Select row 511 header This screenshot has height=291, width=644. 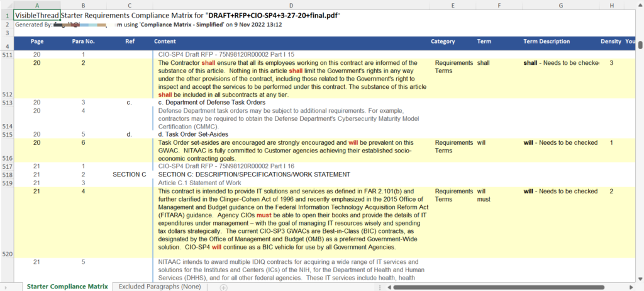(6, 54)
